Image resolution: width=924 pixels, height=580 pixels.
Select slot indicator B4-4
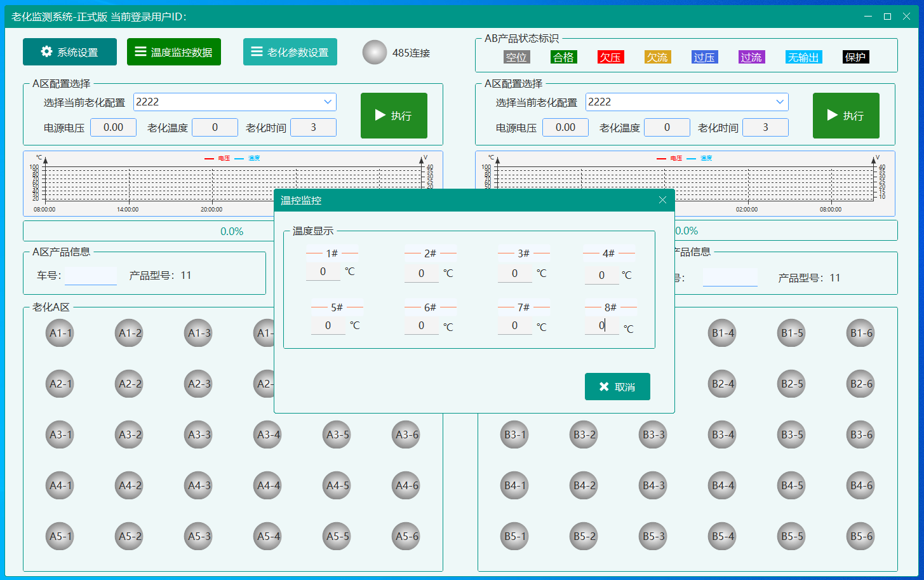point(723,485)
